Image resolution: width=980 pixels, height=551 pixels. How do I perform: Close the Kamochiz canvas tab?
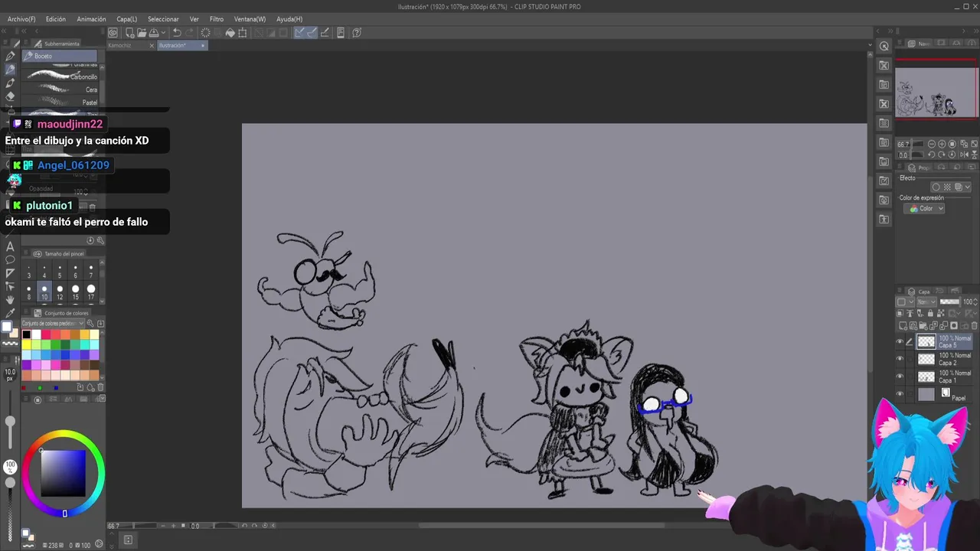pyautogui.click(x=152, y=45)
